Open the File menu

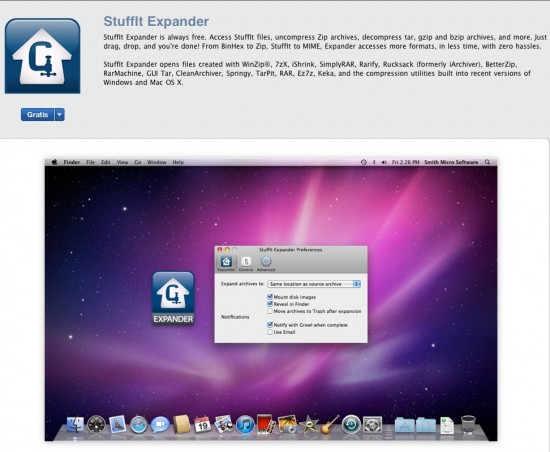tap(90, 162)
